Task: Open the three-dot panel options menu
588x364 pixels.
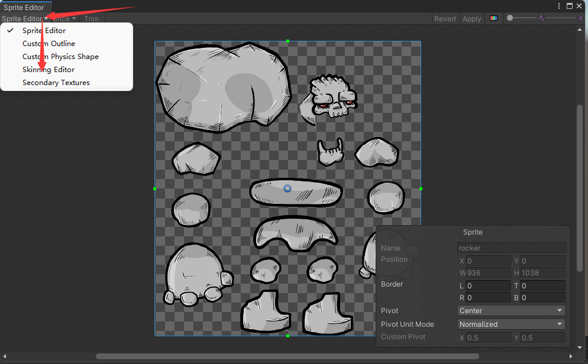Action: (558, 5)
